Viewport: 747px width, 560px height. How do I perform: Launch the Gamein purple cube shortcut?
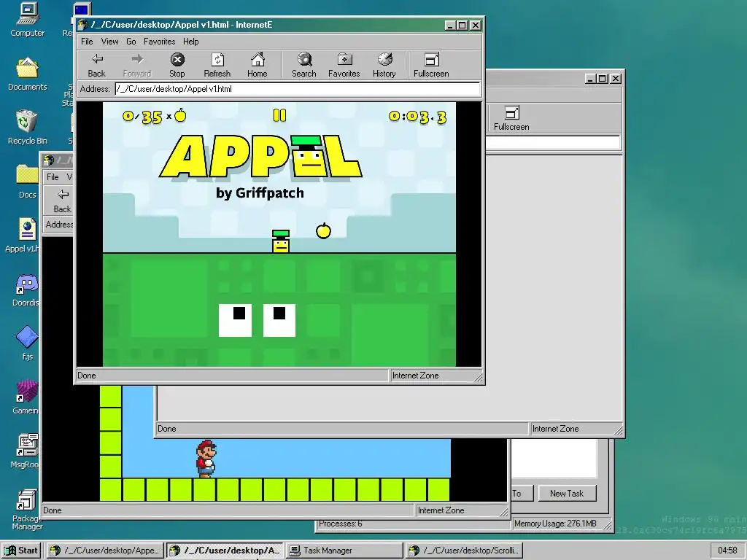pyautogui.click(x=26, y=397)
